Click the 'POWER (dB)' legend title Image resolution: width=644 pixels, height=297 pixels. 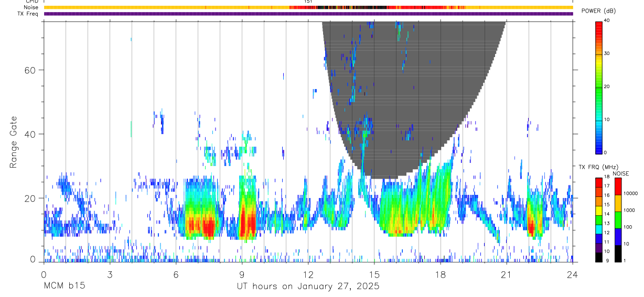tap(598, 11)
